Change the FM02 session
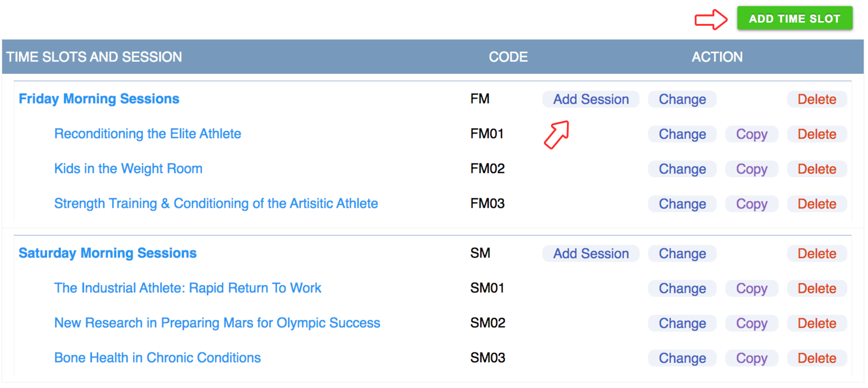The image size is (868, 388). click(x=682, y=169)
